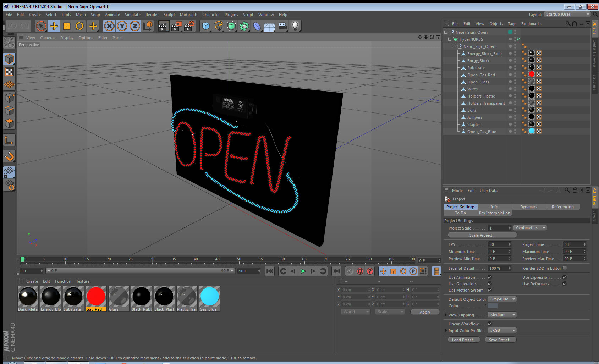
Task: Enable Points mode
Action: click(x=9, y=98)
